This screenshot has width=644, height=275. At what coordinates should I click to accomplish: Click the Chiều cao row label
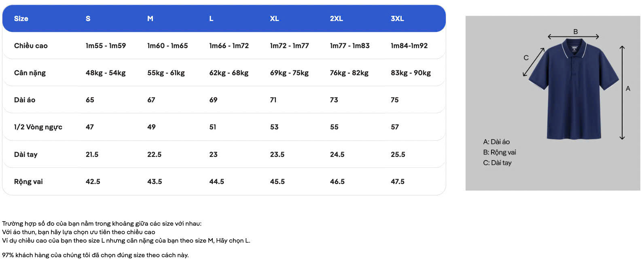pos(31,46)
